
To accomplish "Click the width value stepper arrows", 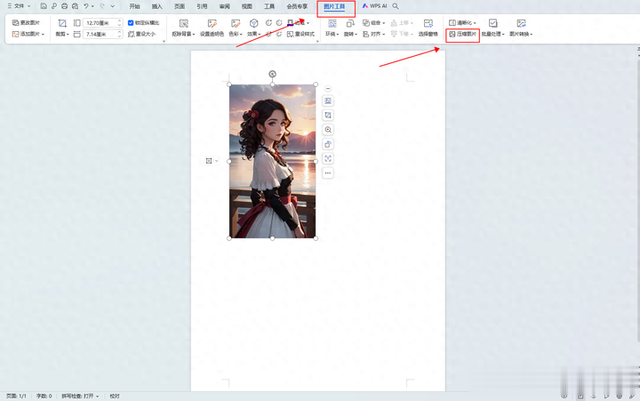I will coord(120,34).
